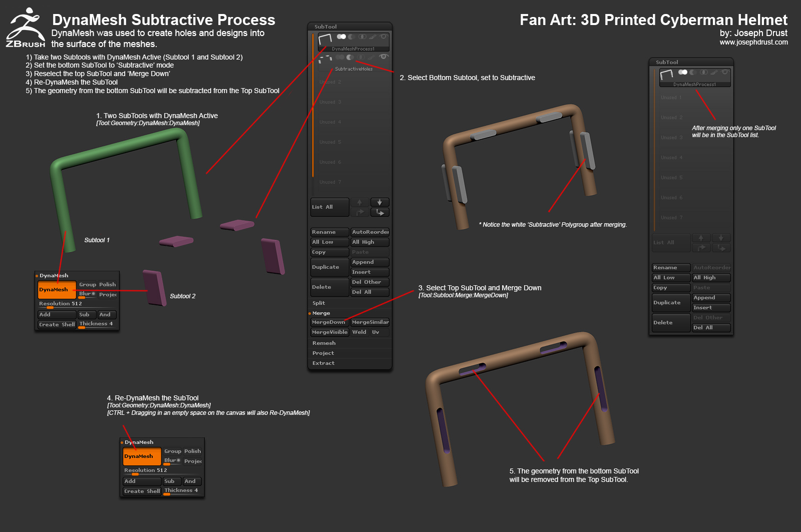Click Del All in the middle SubTool panel
The width and height of the screenshot is (801, 532).
(x=370, y=292)
